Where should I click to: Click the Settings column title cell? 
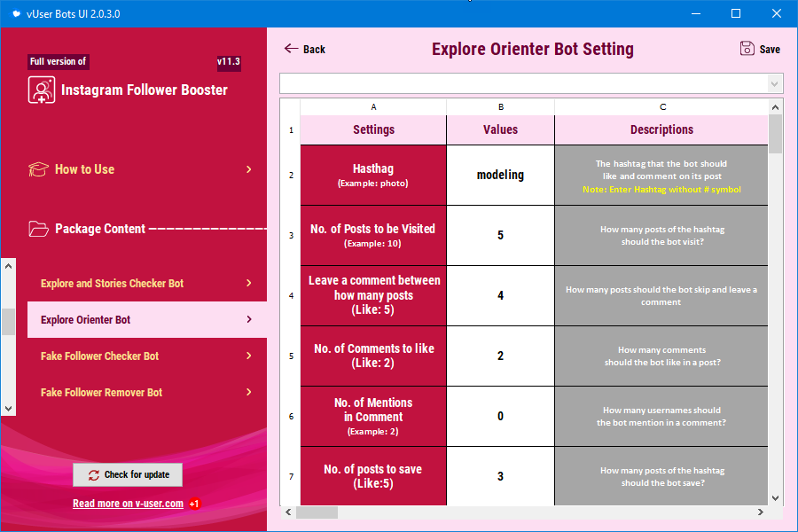pos(373,129)
